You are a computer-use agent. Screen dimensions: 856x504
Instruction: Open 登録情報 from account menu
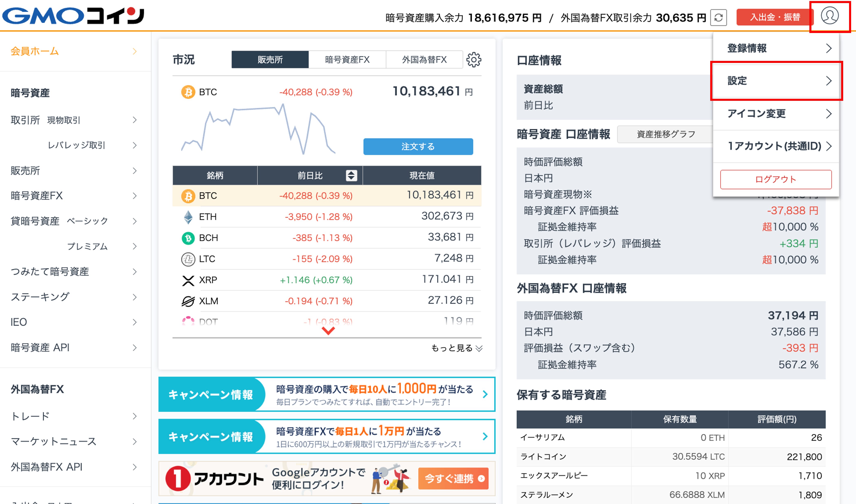(x=776, y=48)
